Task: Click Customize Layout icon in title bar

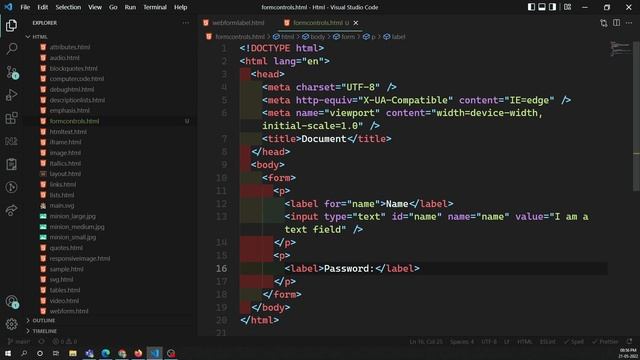Action: pos(567,7)
